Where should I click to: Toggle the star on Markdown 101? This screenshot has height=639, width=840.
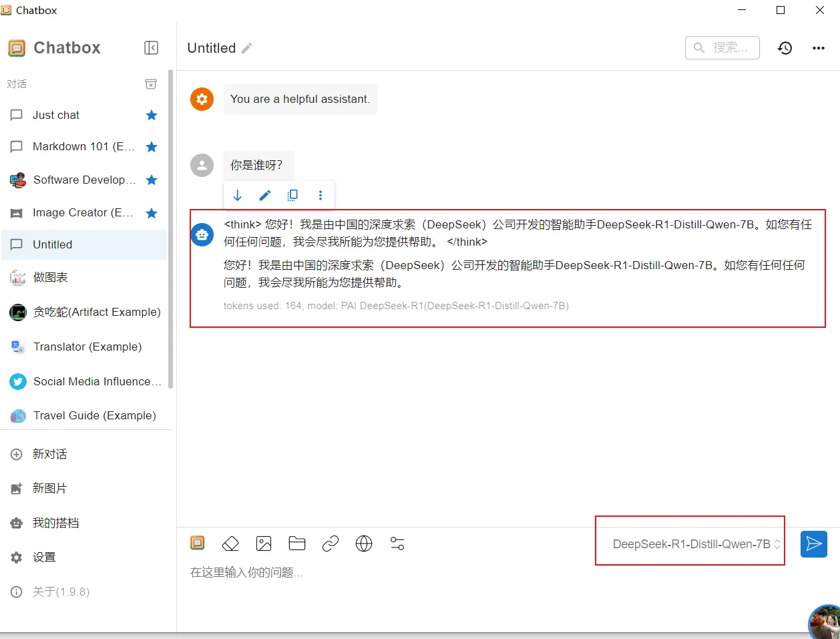coord(152,146)
